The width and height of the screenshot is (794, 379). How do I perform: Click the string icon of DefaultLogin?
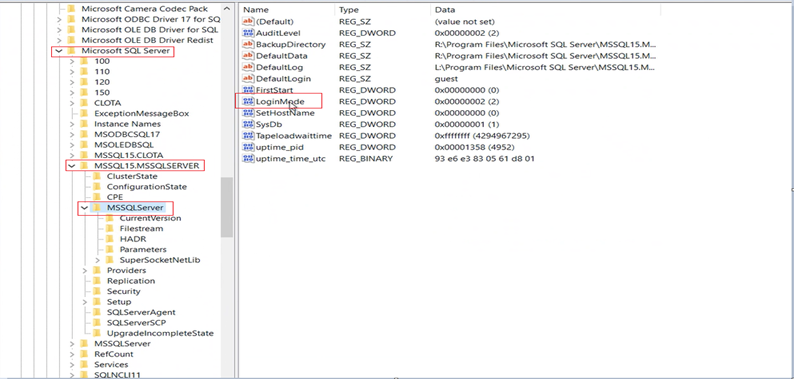[248, 79]
